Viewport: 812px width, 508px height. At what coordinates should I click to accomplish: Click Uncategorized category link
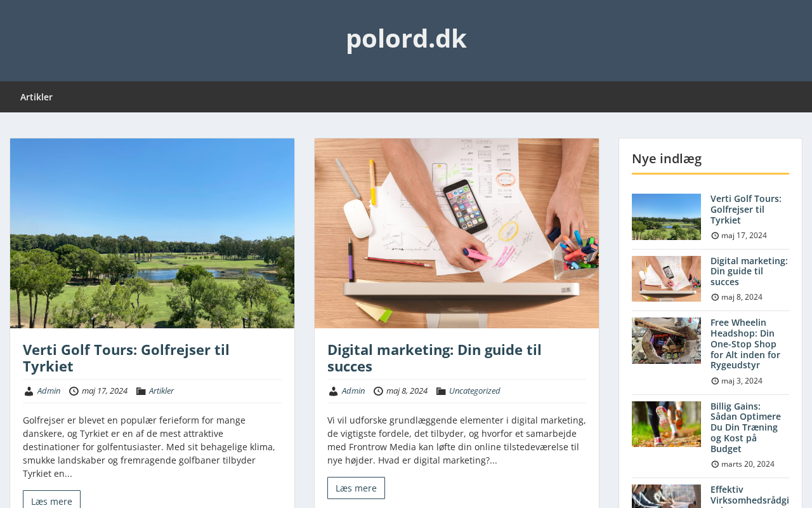[475, 391]
